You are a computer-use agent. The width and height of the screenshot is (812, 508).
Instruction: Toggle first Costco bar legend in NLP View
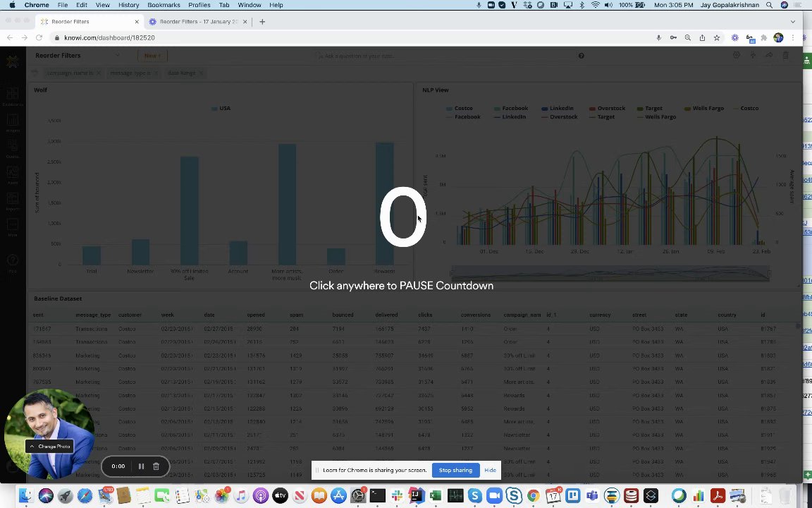click(x=460, y=109)
